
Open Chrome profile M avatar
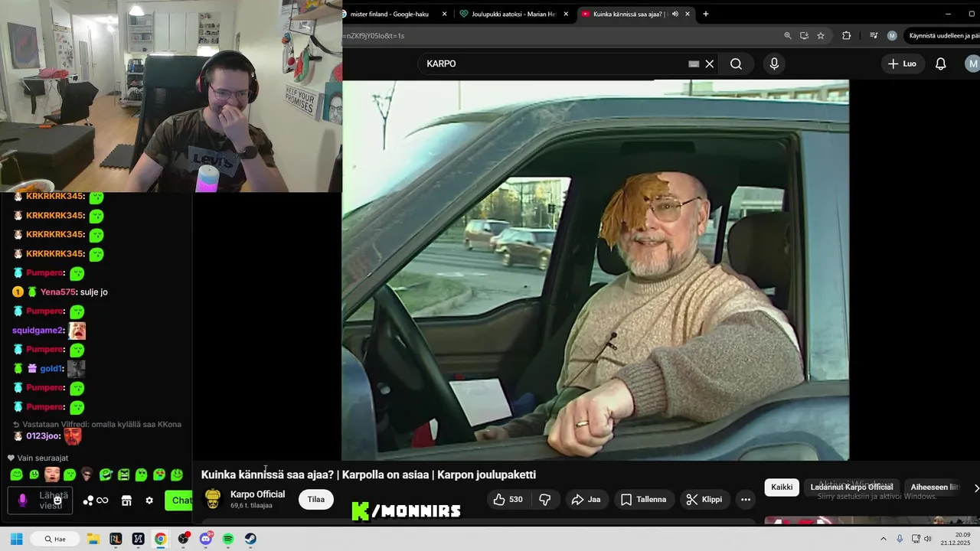point(892,35)
